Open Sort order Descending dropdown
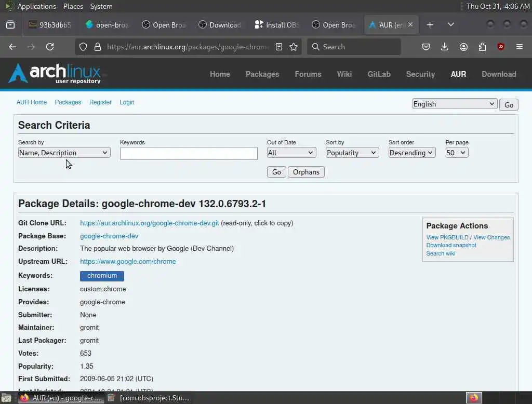This screenshot has width=532, height=404. [x=412, y=153]
